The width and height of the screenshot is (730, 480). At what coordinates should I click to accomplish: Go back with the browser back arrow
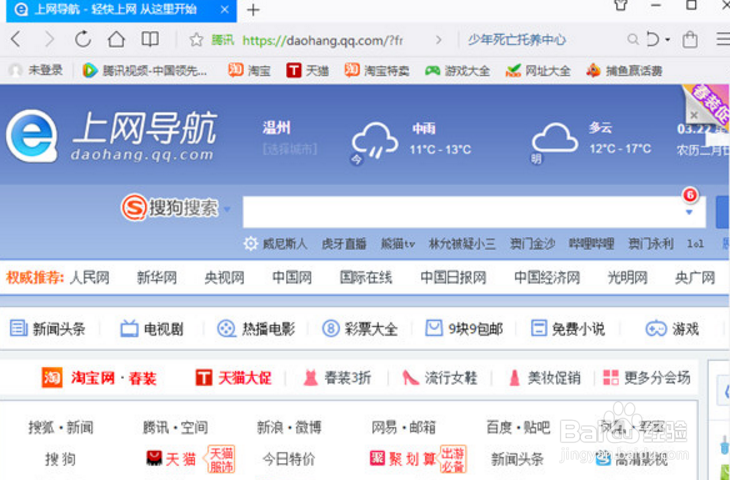click(x=15, y=39)
